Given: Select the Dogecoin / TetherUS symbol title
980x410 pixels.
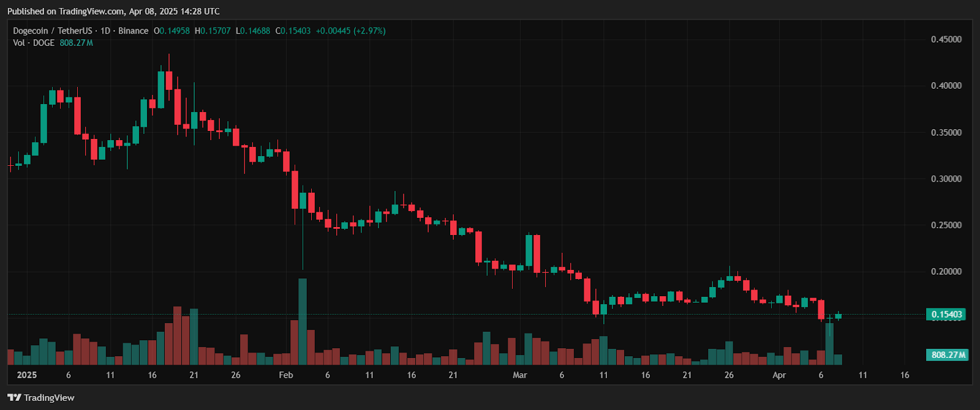Looking at the screenshot, I should click(x=53, y=31).
